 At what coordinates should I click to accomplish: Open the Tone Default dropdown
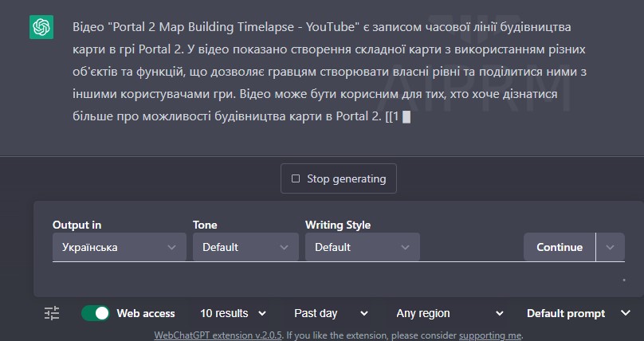click(x=245, y=247)
